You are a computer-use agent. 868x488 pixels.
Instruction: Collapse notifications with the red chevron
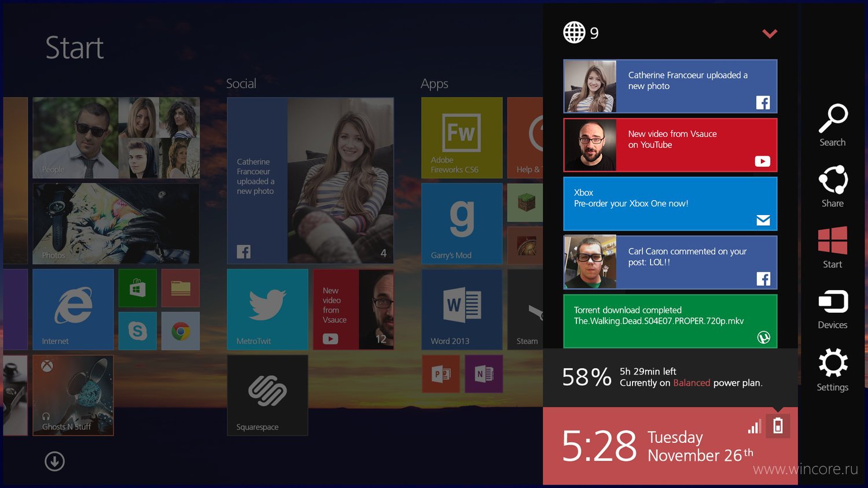click(770, 34)
